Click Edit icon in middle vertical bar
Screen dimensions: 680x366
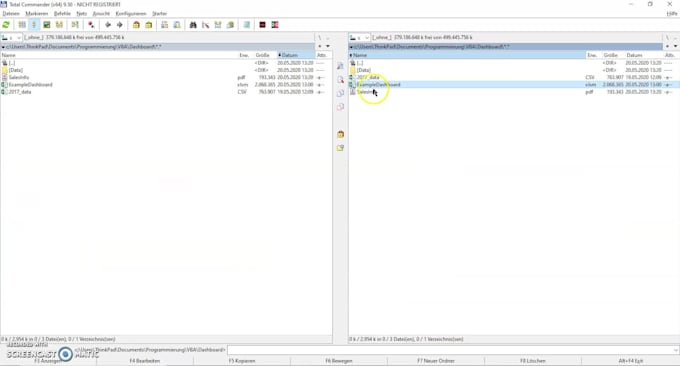(x=340, y=79)
